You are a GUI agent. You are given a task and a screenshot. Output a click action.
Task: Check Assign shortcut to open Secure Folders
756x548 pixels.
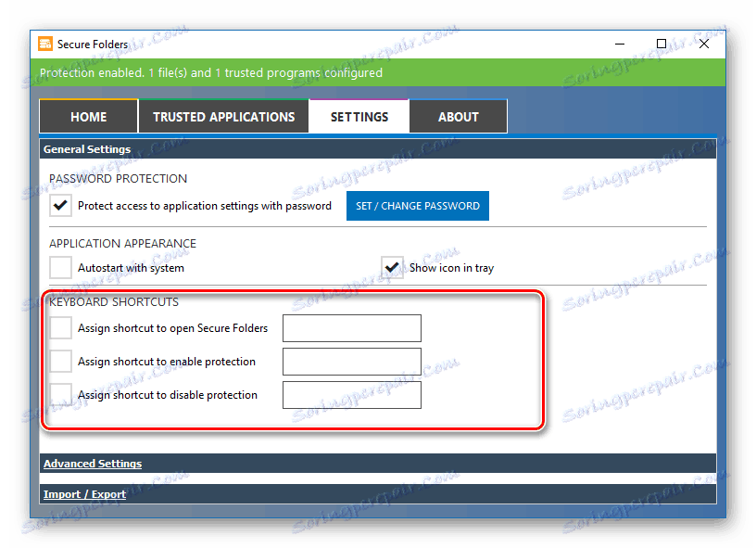click(x=60, y=328)
